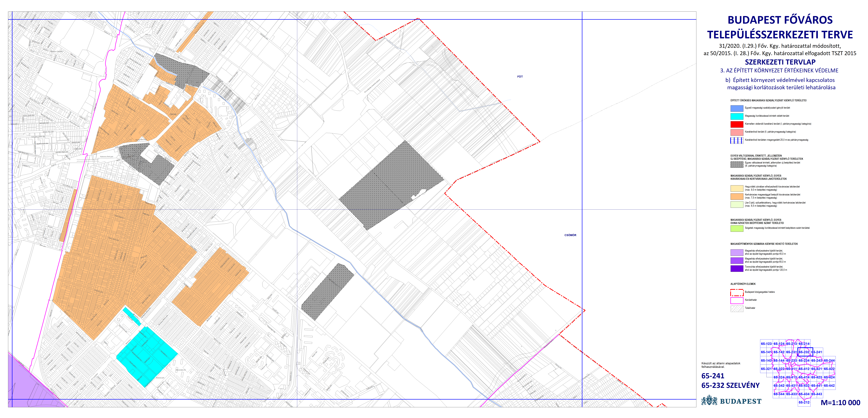
Task: Click the 'M=1:10 000' scale label
Action: pos(840,402)
